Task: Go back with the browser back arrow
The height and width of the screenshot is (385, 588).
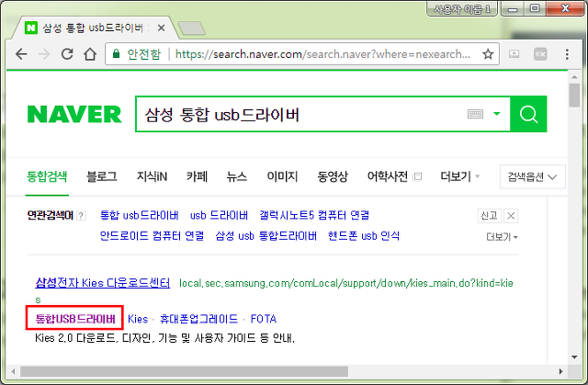Action: (21, 54)
